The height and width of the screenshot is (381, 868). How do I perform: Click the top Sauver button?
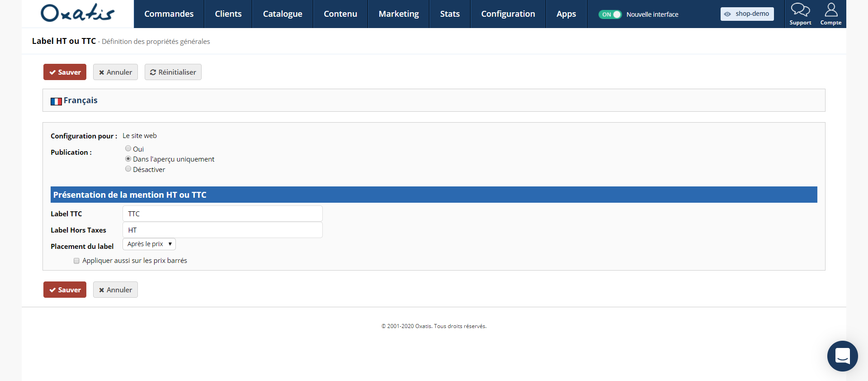65,72
